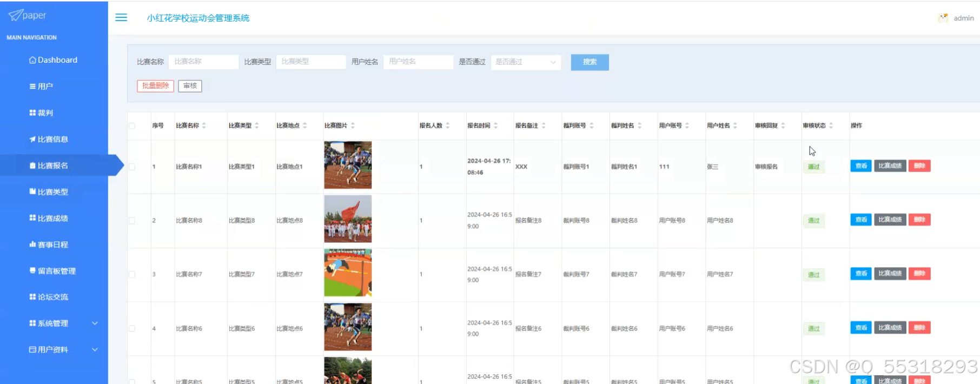The width and height of the screenshot is (980, 384).
Task: Sort by 裁判账号 column arrows
Action: tap(592, 125)
